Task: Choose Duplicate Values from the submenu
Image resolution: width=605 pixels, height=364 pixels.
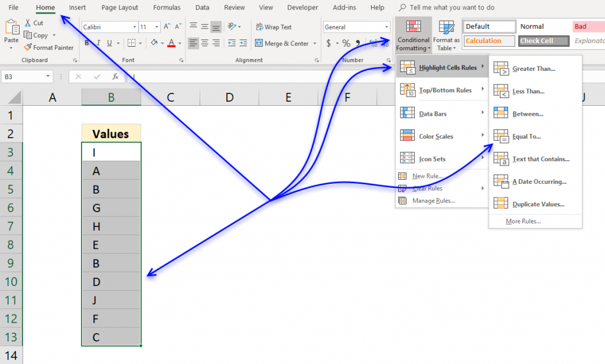Action: tap(539, 204)
